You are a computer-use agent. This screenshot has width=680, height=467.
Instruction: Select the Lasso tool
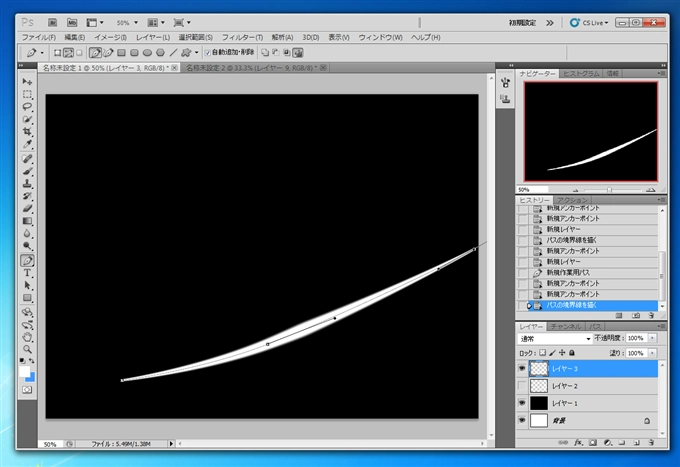27,107
